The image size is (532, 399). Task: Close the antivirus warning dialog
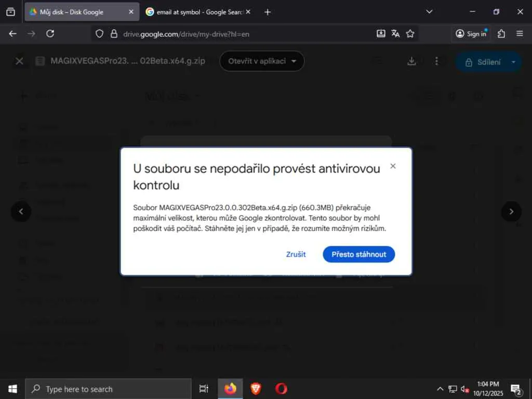(x=393, y=166)
